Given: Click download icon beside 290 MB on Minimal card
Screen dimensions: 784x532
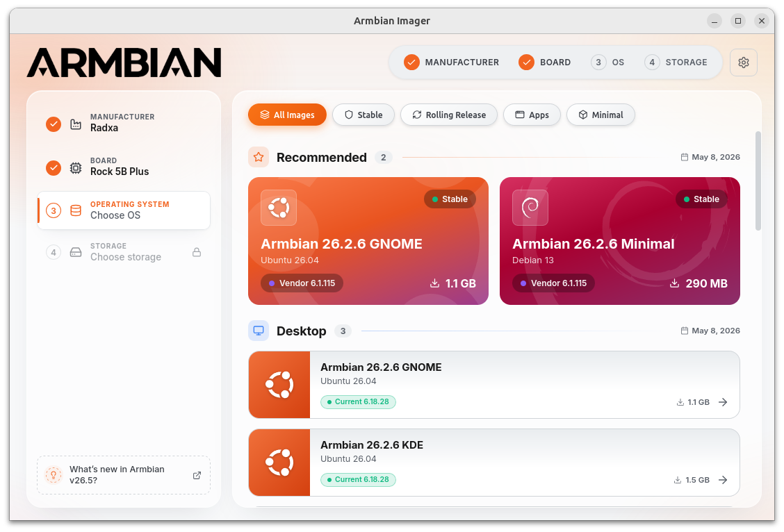Looking at the screenshot, I should coord(674,283).
